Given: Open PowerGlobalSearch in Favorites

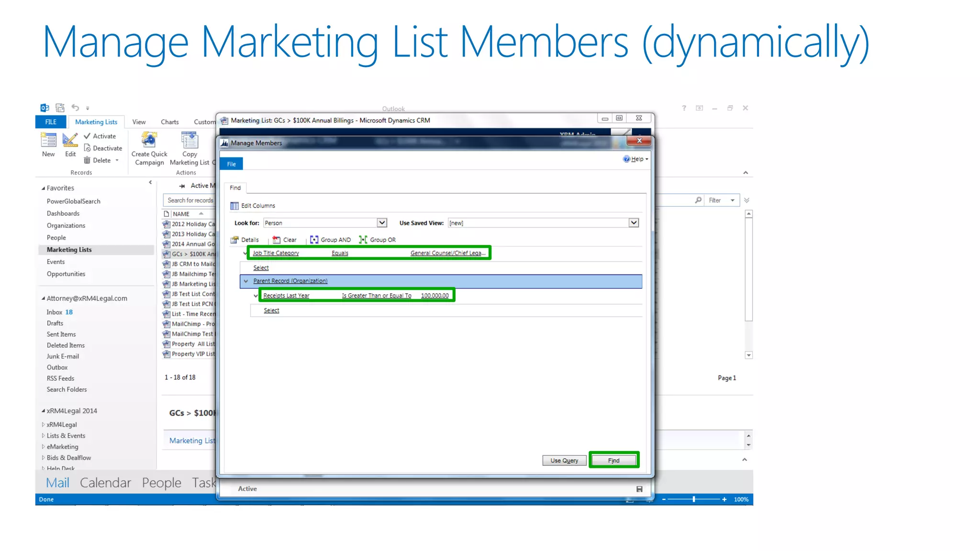Looking at the screenshot, I should point(73,201).
